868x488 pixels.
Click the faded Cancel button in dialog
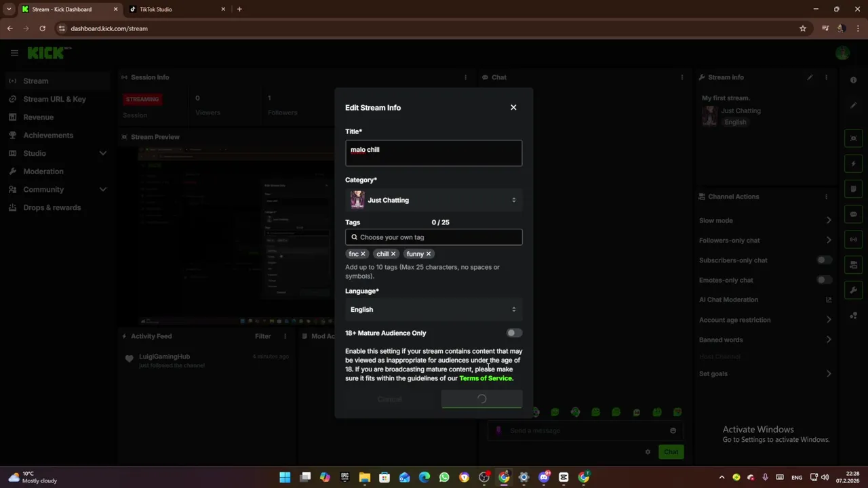[389, 399]
